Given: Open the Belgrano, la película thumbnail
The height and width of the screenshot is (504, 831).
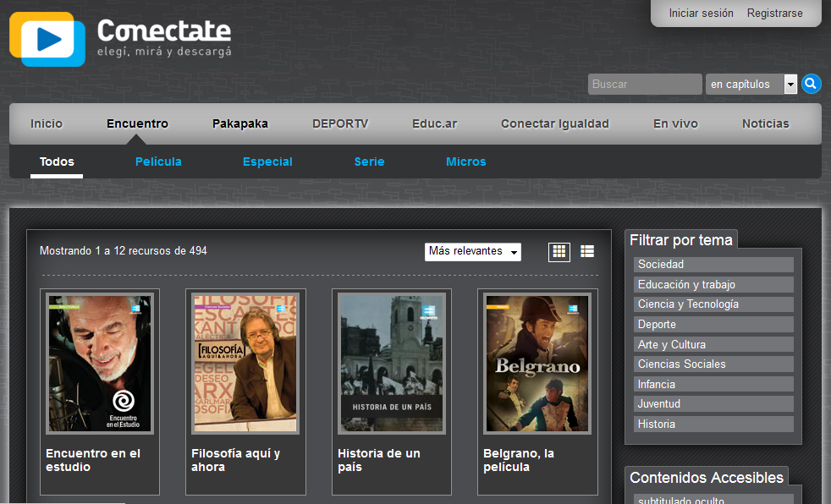Looking at the screenshot, I should coord(537,362).
